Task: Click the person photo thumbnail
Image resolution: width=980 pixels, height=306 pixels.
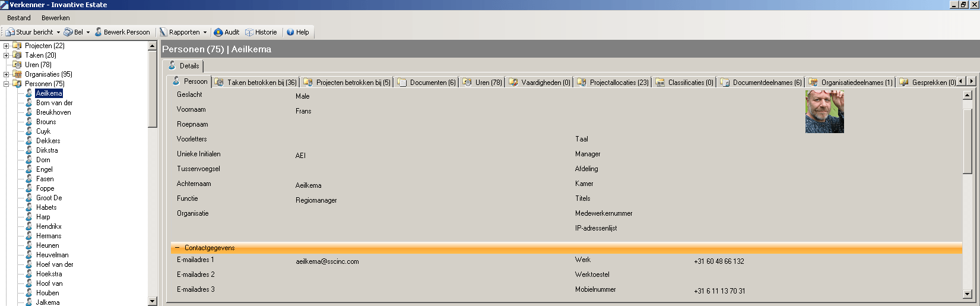Action: point(824,111)
